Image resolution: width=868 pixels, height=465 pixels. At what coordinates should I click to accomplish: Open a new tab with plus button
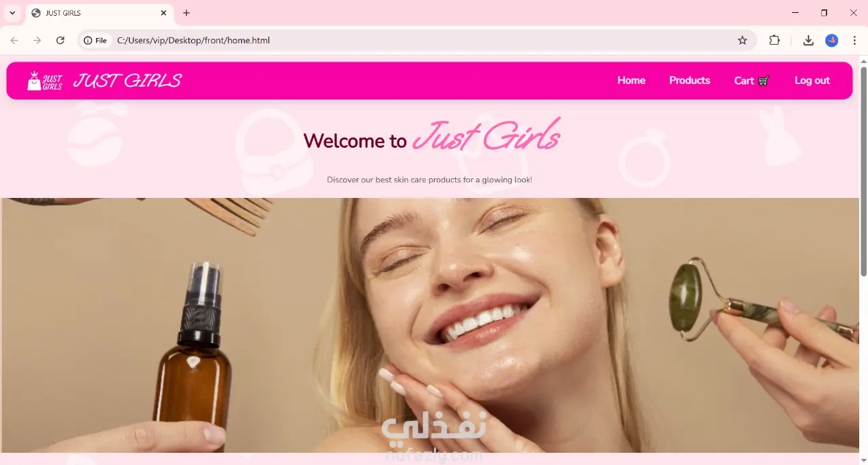(x=186, y=13)
